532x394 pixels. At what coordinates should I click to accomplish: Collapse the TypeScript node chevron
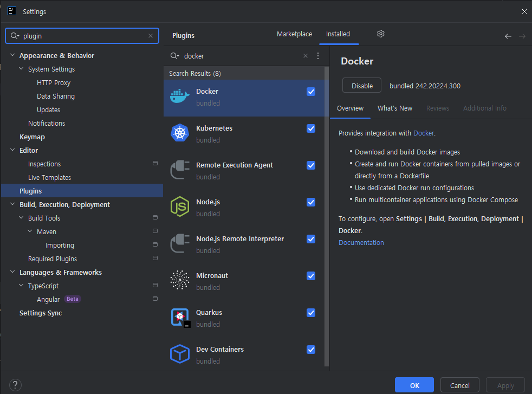click(x=21, y=286)
